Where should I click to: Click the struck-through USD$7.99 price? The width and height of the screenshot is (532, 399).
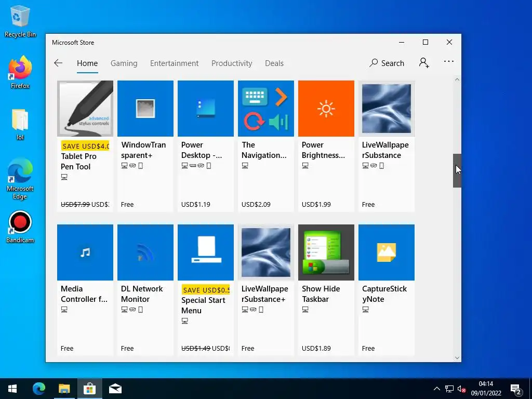click(75, 205)
